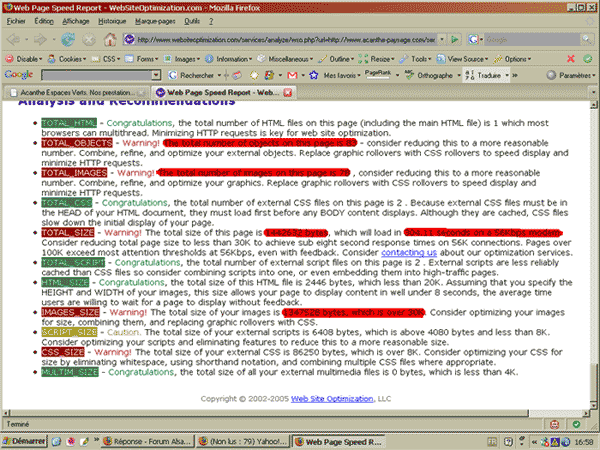Open the Cookies developer menu
600x450 pixels.
point(67,59)
